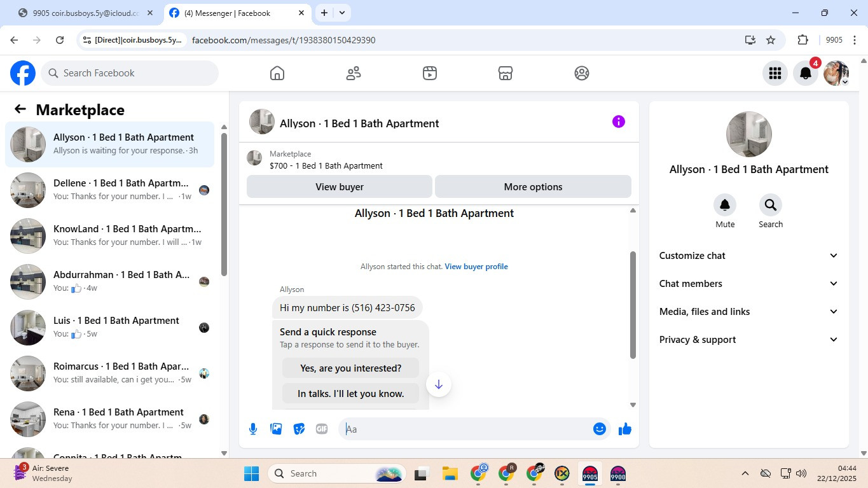The height and width of the screenshot is (488, 868).
Task: Open the account profile picture menu
Action: [x=836, y=73]
